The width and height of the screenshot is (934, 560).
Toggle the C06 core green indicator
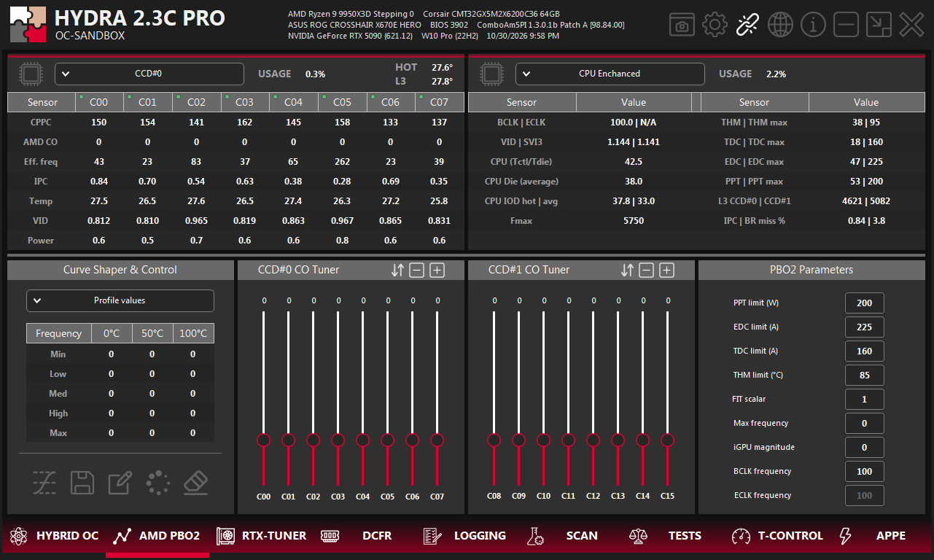[x=373, y=97]
